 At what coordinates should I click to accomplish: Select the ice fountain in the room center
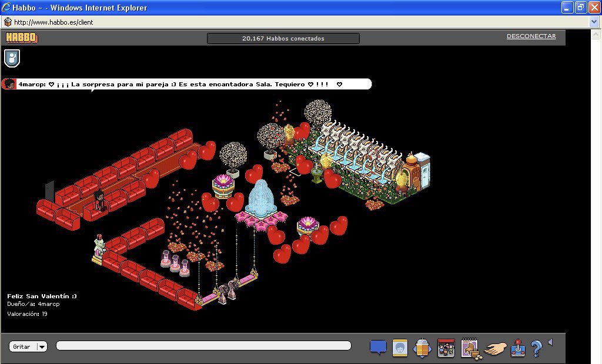click(x=261, y=197)
